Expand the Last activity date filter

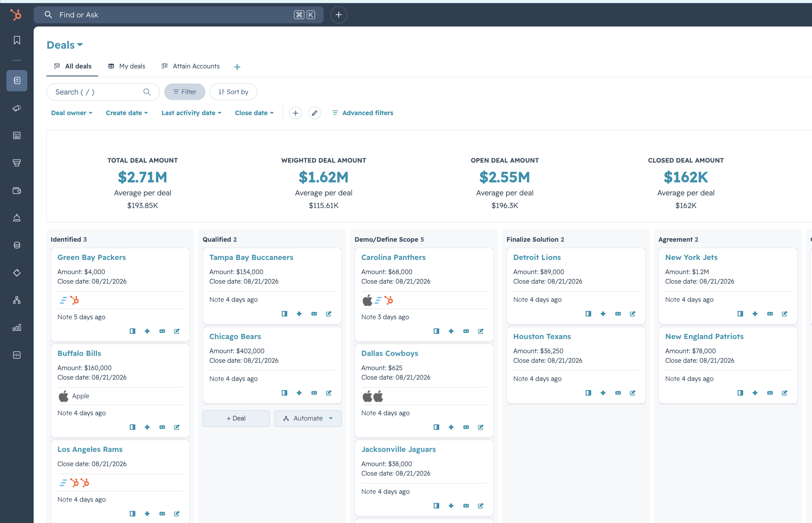[x=192, y=113]
